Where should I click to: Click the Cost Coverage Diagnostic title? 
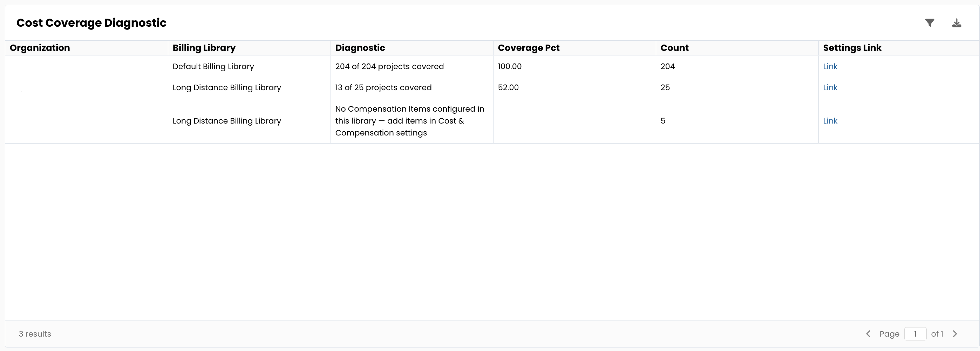coord(91,23)
